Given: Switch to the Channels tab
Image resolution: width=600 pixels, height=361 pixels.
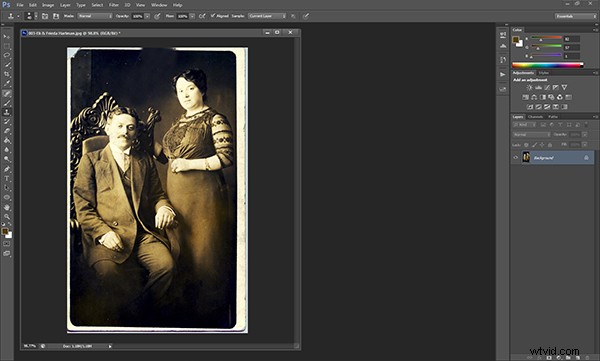Looking at the screenshot, I should [x=535, y=117].
